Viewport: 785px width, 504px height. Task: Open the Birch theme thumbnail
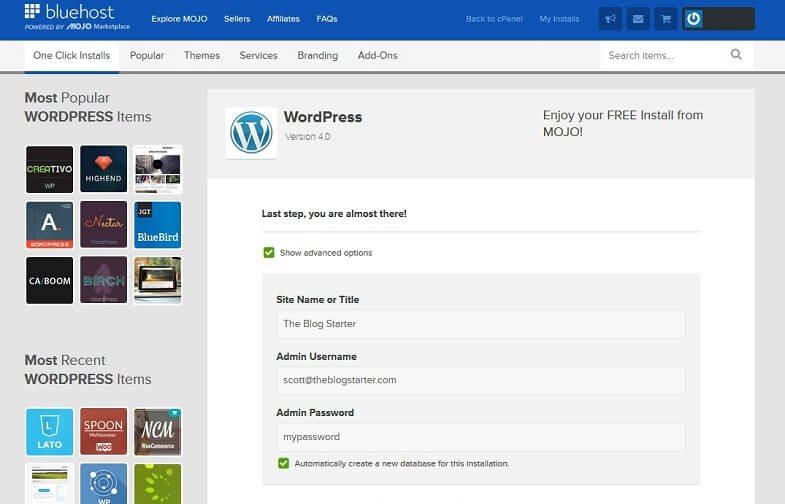coord(104,280)
